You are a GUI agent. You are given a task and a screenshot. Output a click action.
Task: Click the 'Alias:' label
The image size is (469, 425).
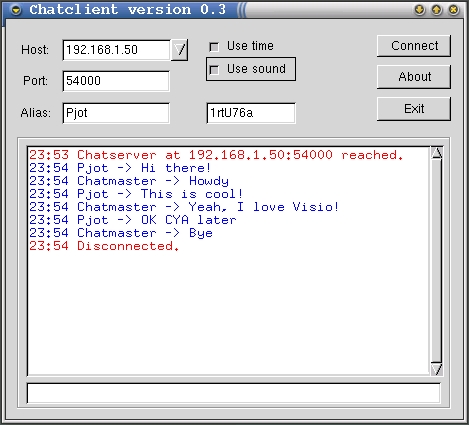click(36, 113)
